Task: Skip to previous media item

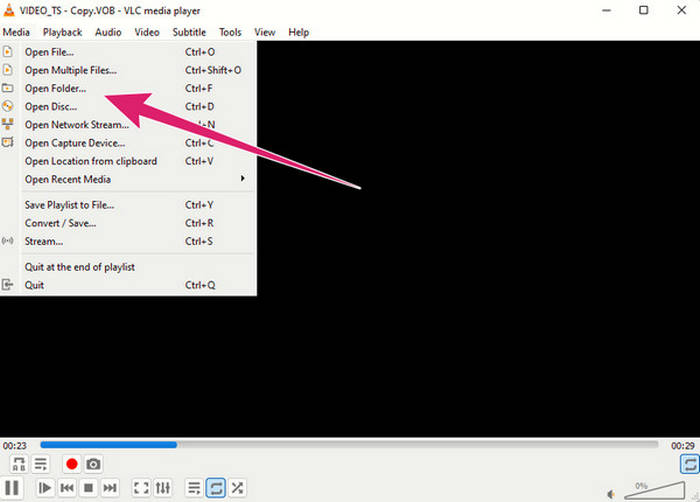Action: click(67, 488)
